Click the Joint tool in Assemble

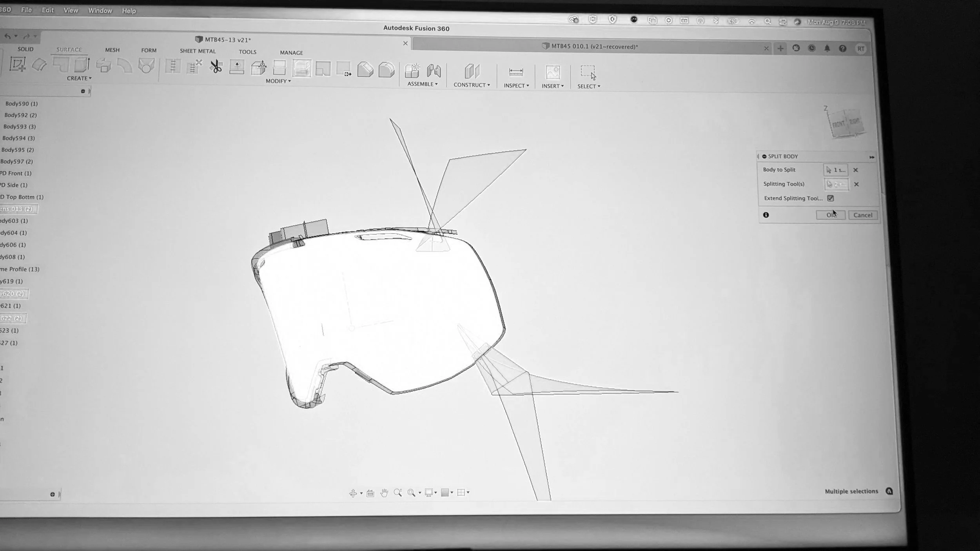[434, 71]
